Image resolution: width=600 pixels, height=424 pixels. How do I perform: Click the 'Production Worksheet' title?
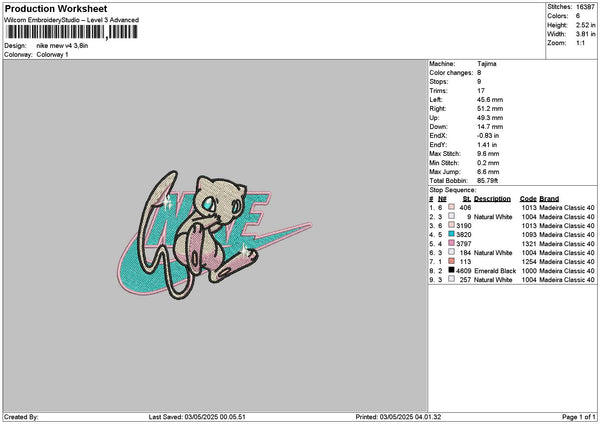coord(56,9)
